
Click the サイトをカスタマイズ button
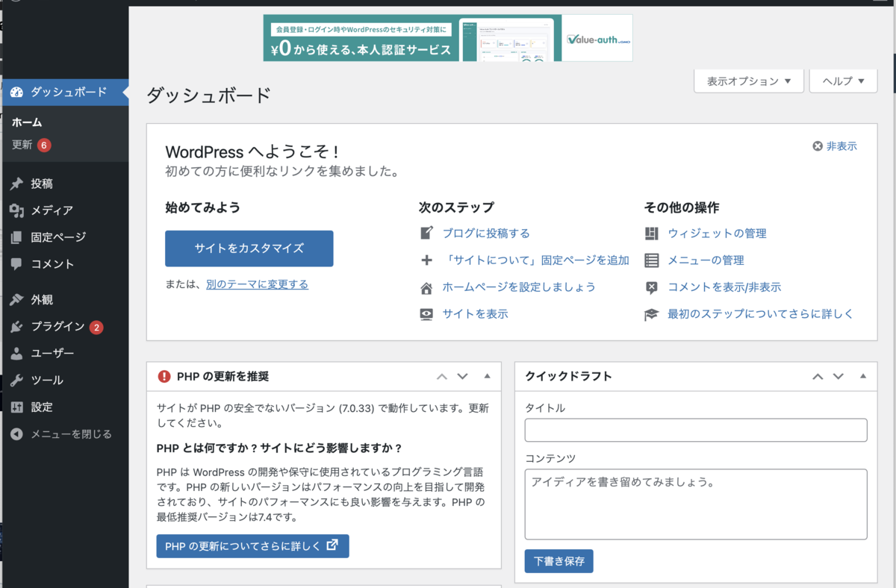[249, 248]
